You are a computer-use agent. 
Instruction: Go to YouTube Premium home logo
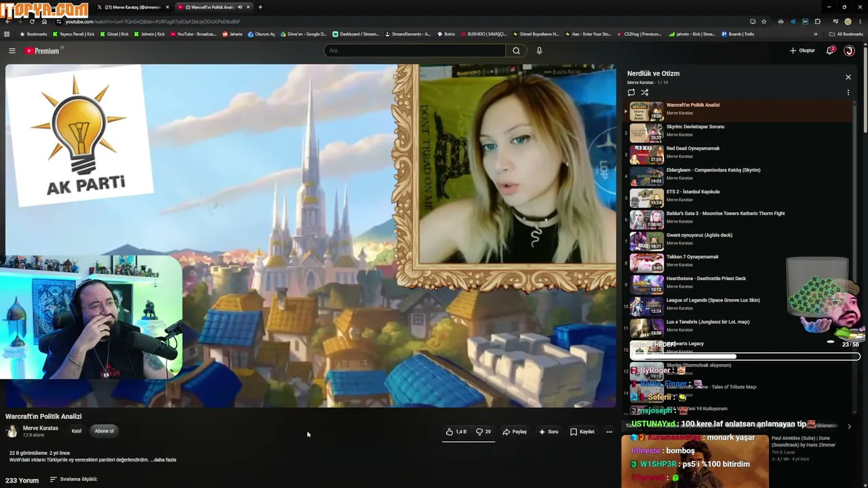[42, 51]
